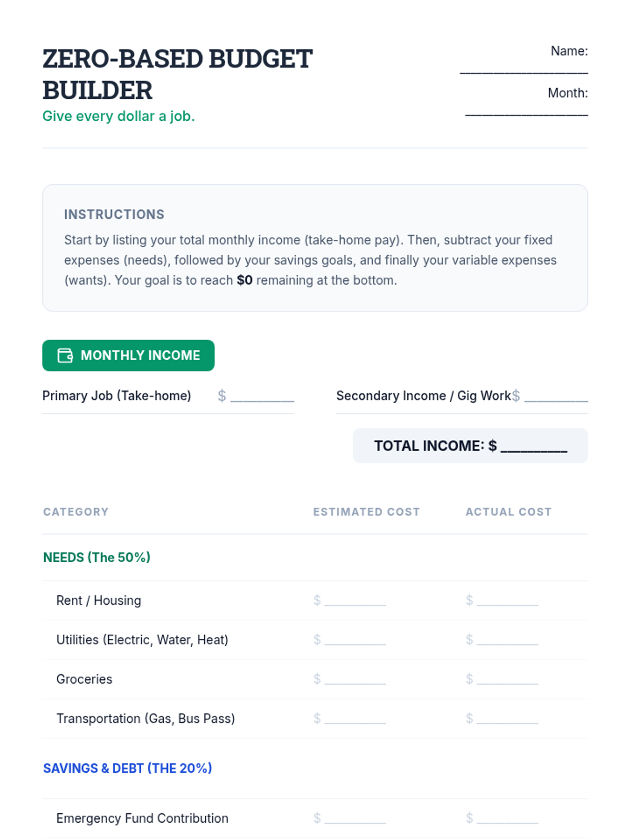Select the Needs (The 50%) section heading

(97, 558)
